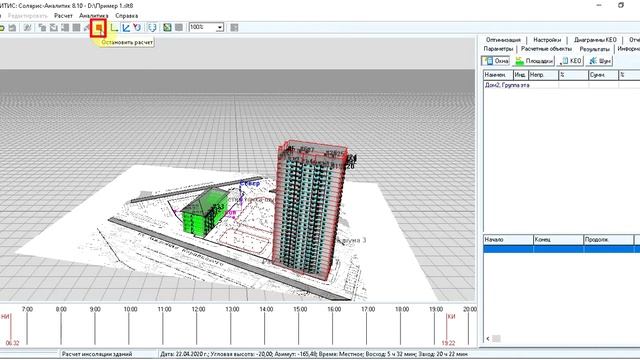Click the Сумм. column header

[x=603, y=75]
